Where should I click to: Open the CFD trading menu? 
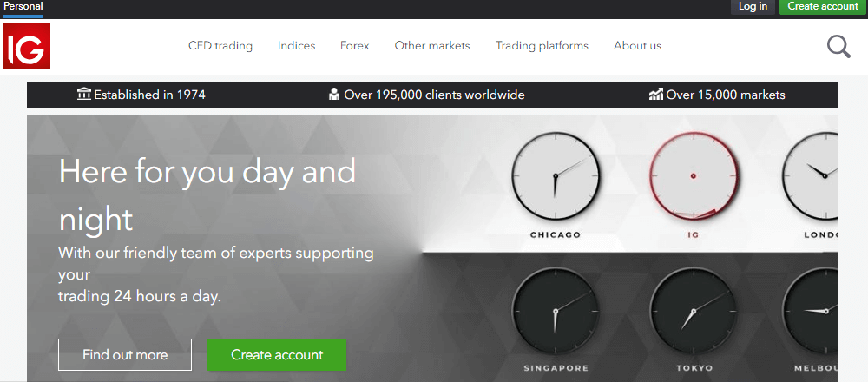point(220,46)
